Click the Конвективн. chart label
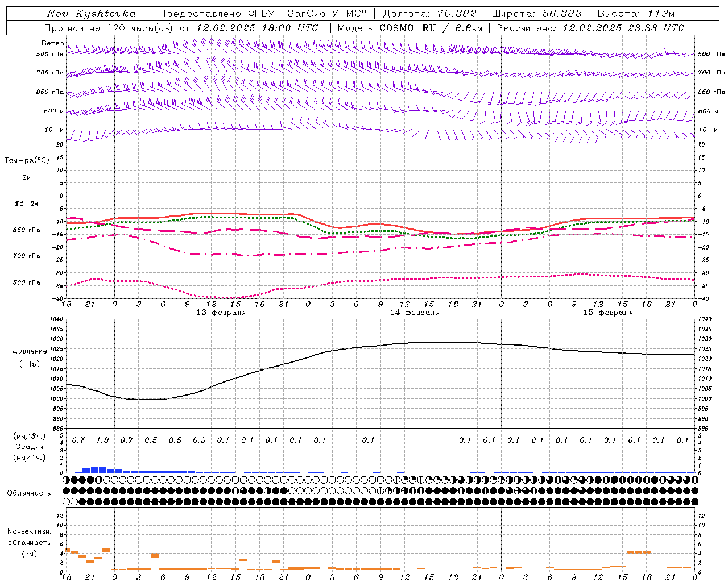 (x=29, y=531)
